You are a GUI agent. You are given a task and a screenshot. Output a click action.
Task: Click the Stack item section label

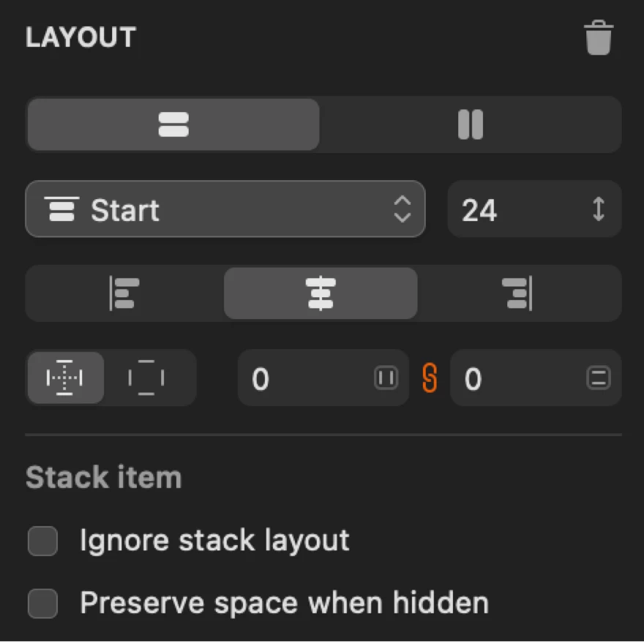[x=103, y=476]
